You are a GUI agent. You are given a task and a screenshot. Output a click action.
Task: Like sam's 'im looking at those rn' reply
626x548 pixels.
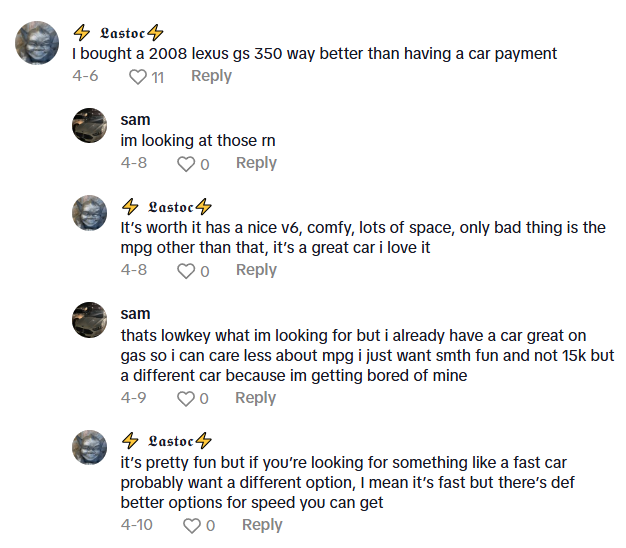(x=185, y=164)
